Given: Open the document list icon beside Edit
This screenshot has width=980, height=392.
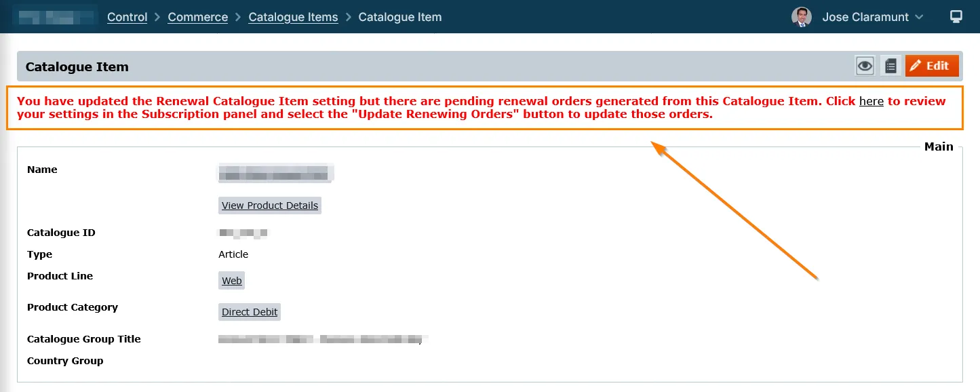Looking at the screenshot, I should coord(890,66).
